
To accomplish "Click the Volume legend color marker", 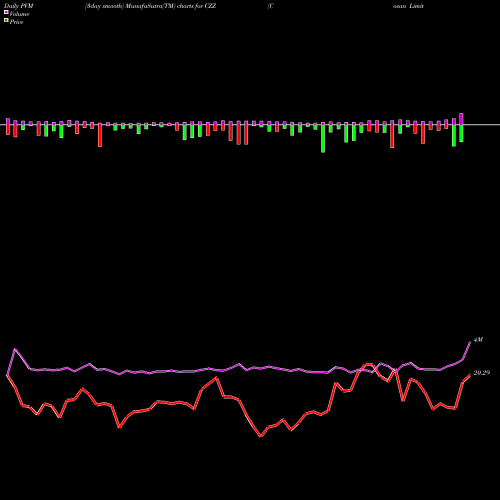I will [x=6, y=12].
